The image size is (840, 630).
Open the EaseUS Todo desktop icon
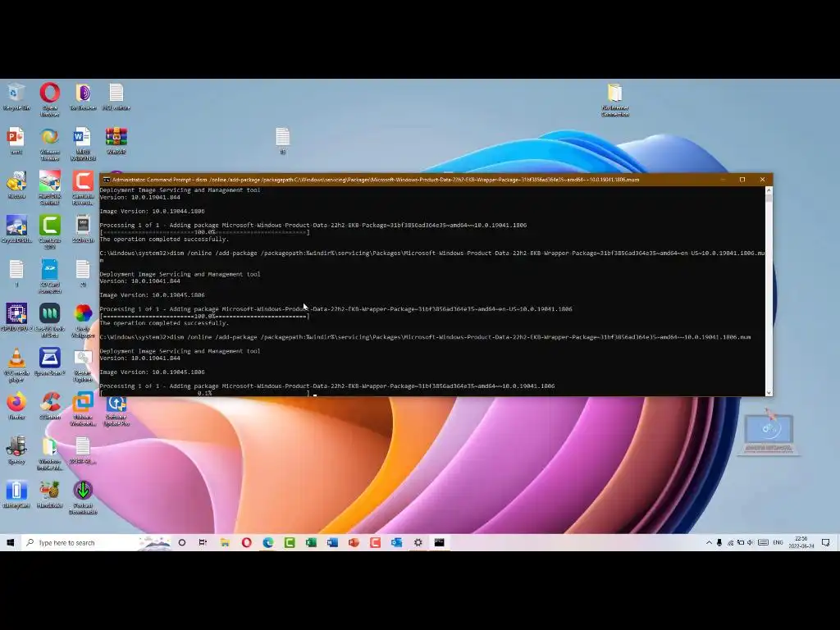pos(50,321)
